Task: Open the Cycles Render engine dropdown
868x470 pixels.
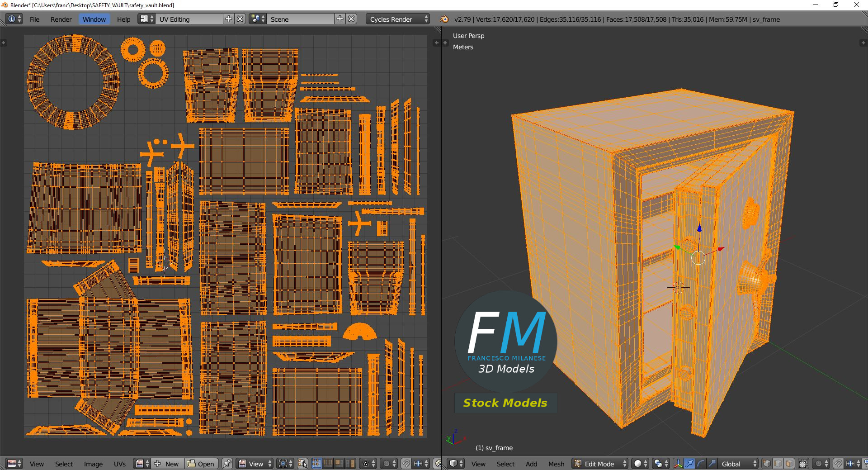Action: point(398,19)
